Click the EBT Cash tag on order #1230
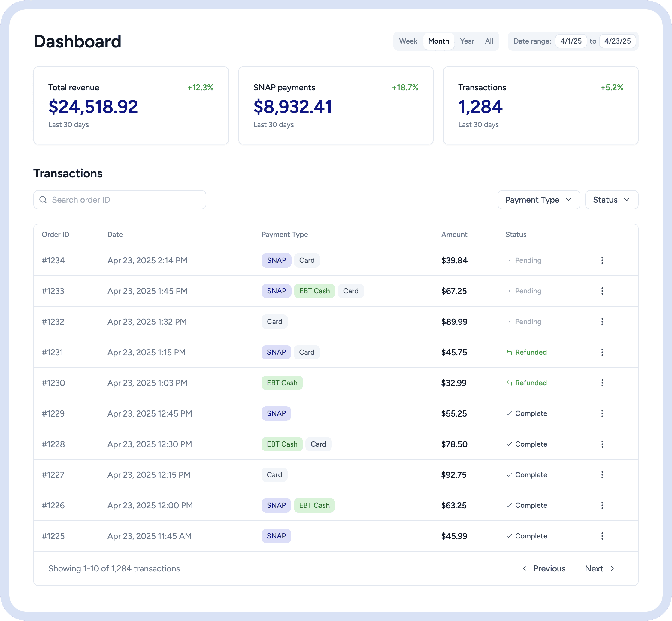 point(282,383)
